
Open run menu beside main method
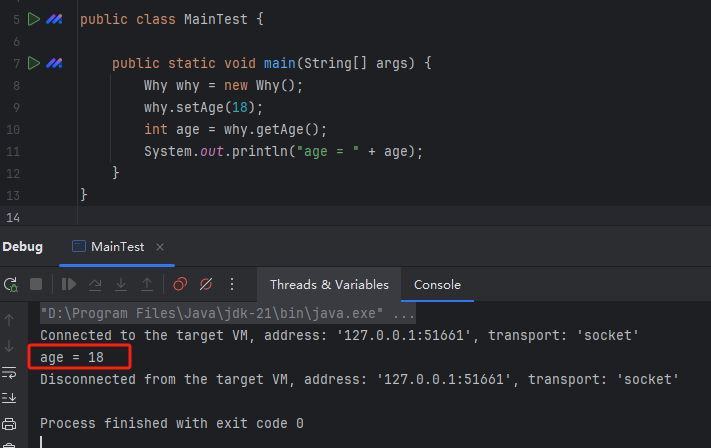[34, 63]
